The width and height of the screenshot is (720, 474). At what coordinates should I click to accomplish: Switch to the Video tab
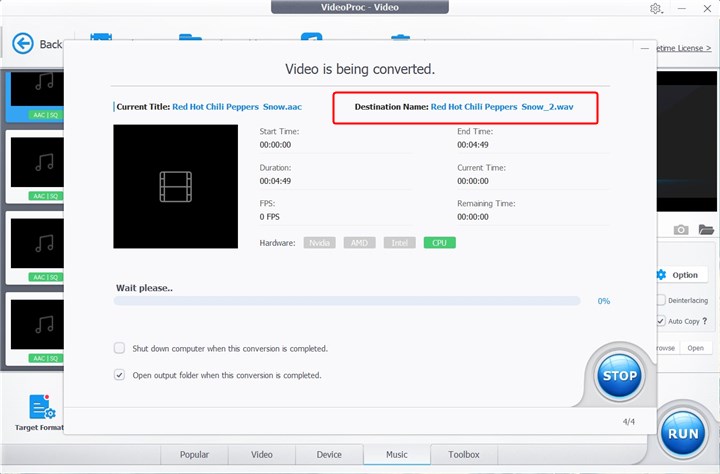coord(262,454)
